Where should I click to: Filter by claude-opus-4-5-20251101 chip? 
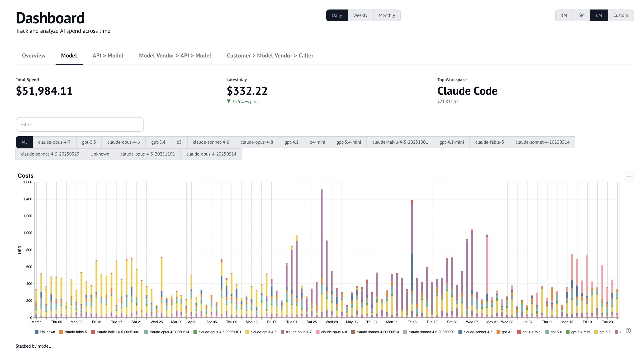point(147,154)
